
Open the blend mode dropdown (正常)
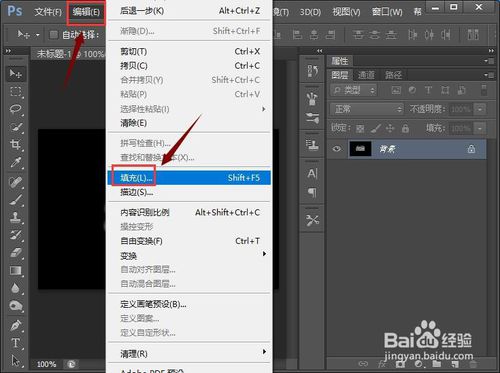tap(366, 109)
